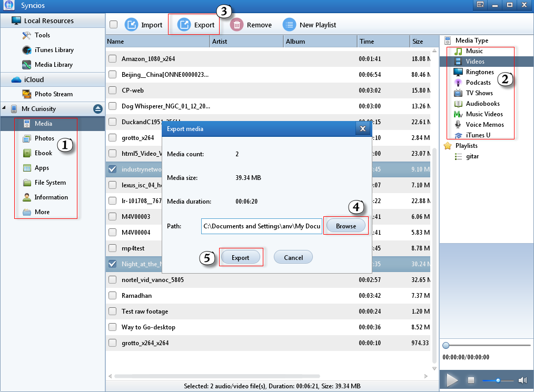Sort by the Artist column
The height and width of the screenshot is (392, 534).
coord(247,42)
